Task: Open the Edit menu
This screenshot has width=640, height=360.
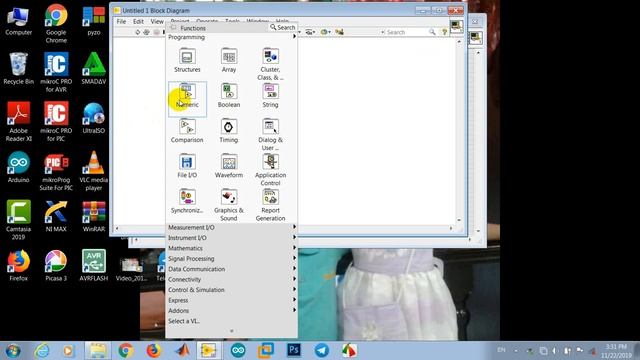Action: 138,21
